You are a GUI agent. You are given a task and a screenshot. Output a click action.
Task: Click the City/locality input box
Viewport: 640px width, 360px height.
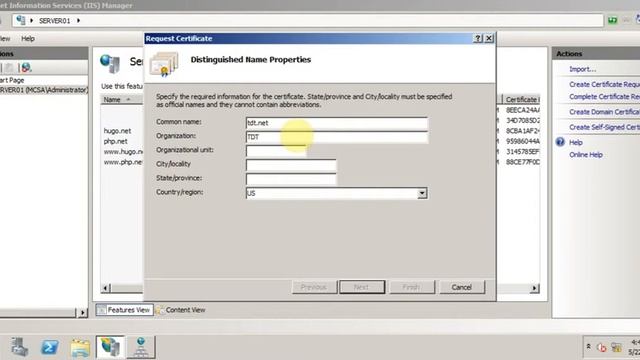coord(291,165)
